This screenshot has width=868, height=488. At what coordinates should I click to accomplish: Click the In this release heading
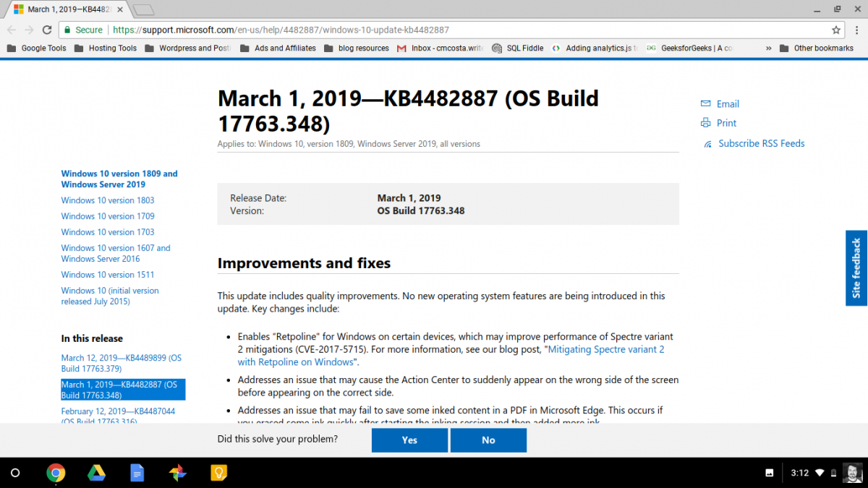92,338
